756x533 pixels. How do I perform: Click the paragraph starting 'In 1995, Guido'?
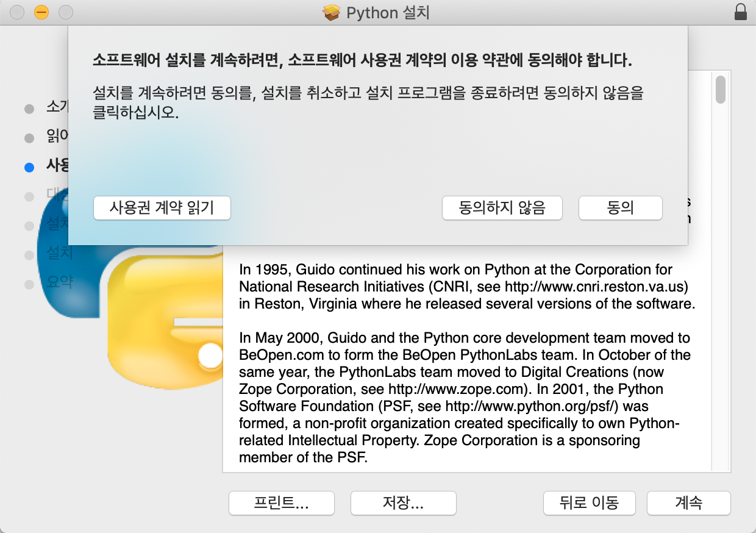(467, 287)
